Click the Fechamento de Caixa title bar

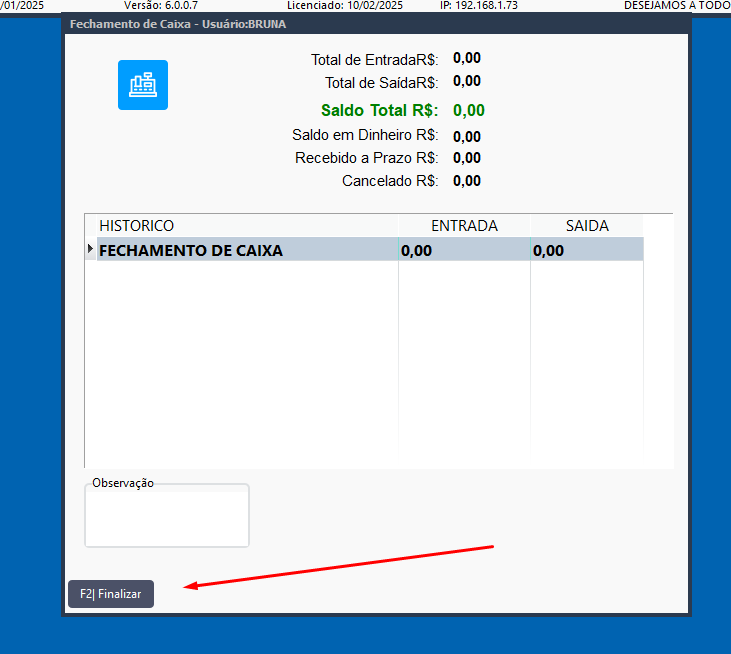click(376, 24)
